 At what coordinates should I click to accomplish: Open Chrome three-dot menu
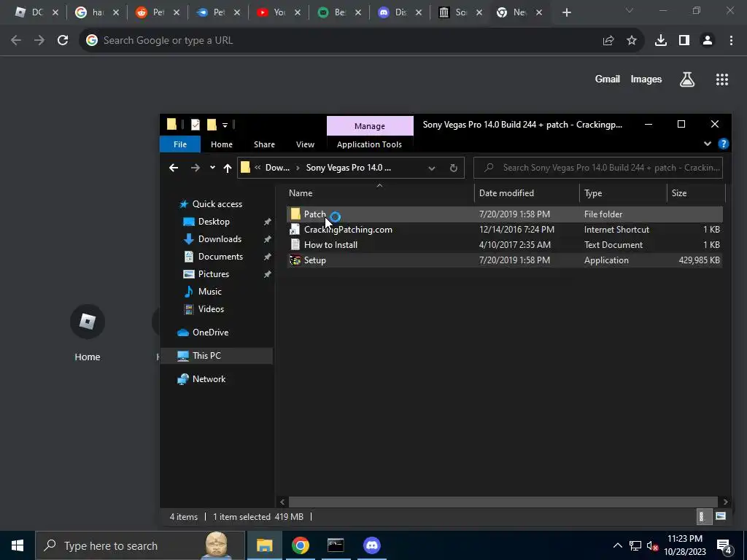(x=731, y=41)
